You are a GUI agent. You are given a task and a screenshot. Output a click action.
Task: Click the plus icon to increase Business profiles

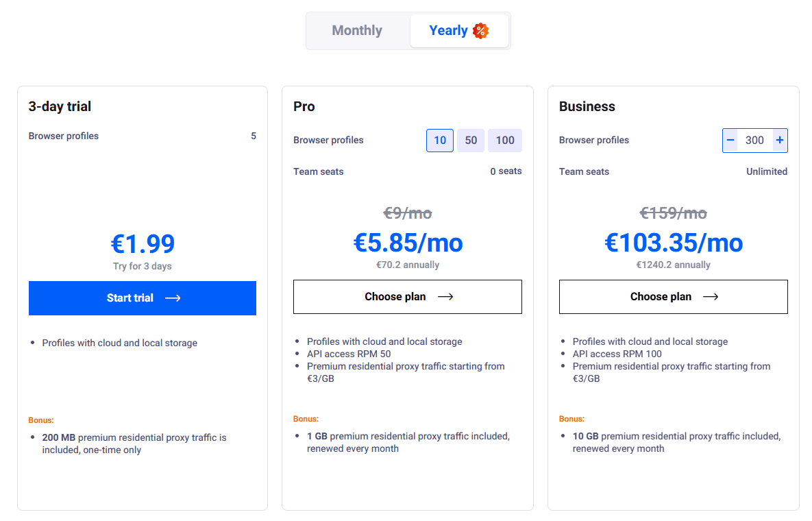(779, 140)
